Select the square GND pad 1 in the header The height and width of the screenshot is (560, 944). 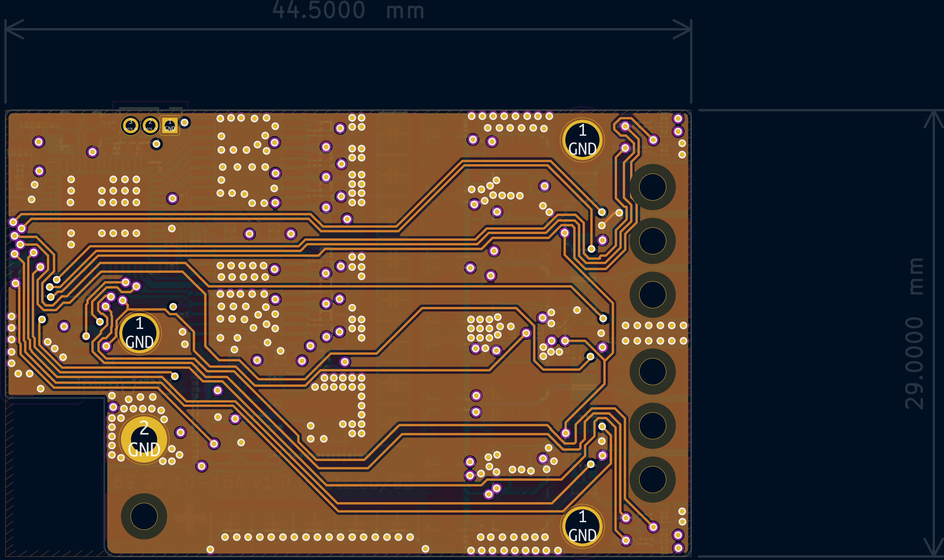tap(170, 125)
